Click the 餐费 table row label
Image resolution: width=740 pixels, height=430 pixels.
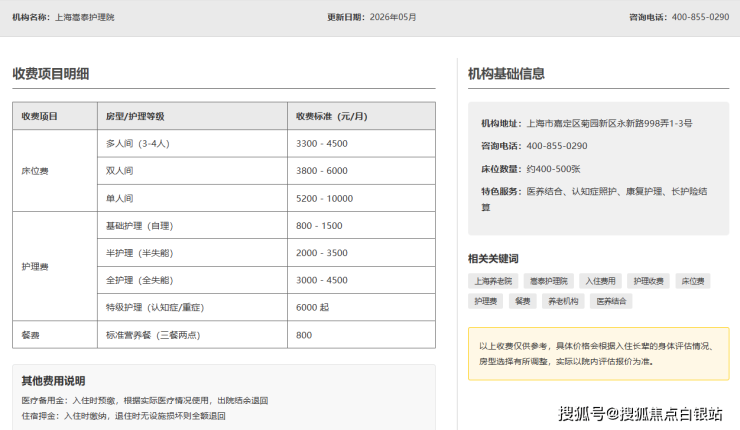pyautogui.click(x=55, y=335)
